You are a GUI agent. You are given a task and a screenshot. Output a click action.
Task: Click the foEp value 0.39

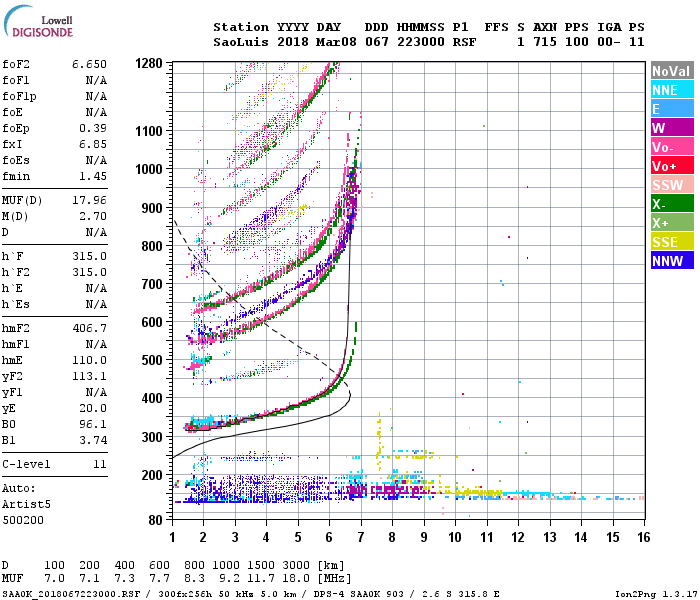pos(93,129)
